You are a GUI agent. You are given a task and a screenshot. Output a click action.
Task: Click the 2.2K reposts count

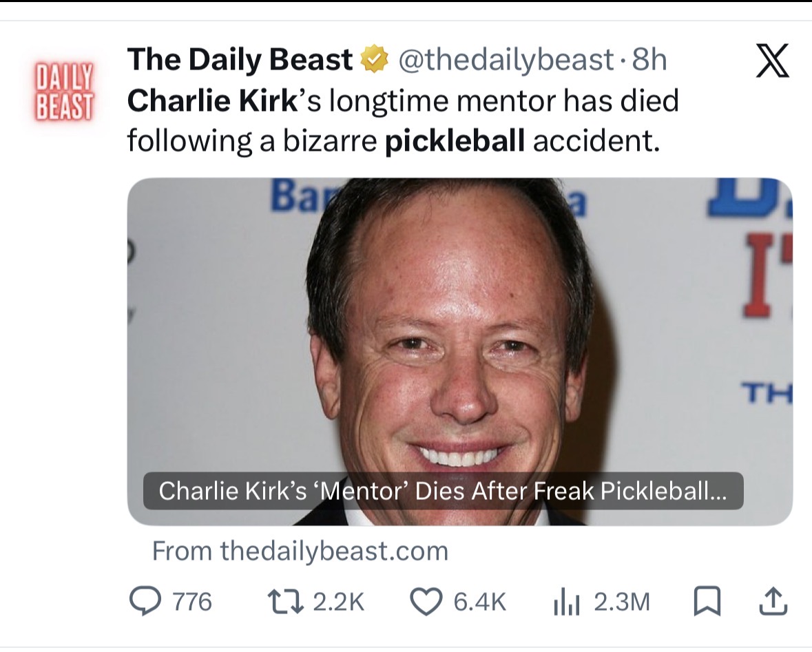click(x=339, y=602)
